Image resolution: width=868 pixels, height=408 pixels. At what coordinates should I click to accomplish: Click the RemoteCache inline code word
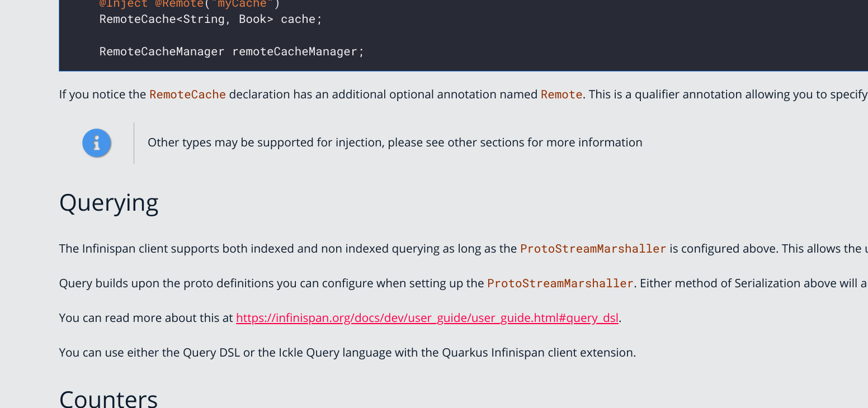pos(187,94)
